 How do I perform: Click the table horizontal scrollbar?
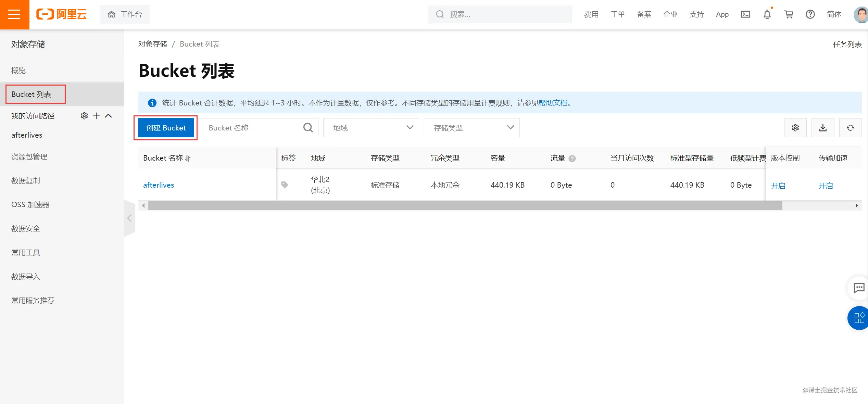click(465, 205)
